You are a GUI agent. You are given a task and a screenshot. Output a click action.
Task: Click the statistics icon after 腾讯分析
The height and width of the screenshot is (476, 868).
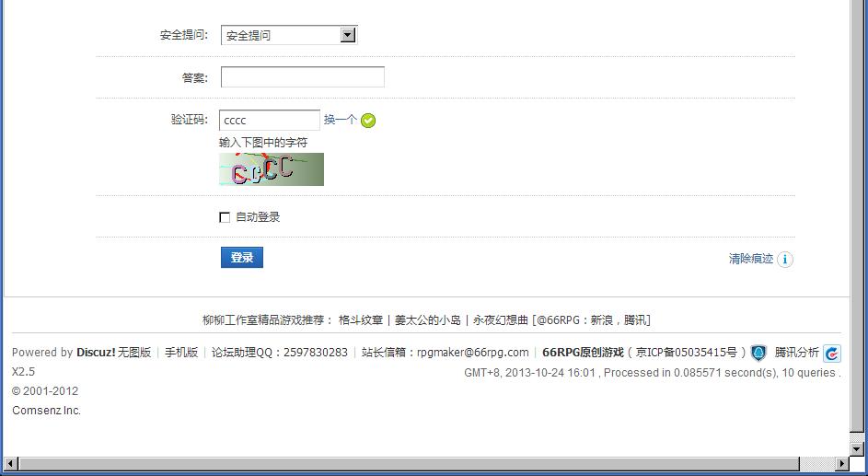pyautogui.click(x=831, y=354)
